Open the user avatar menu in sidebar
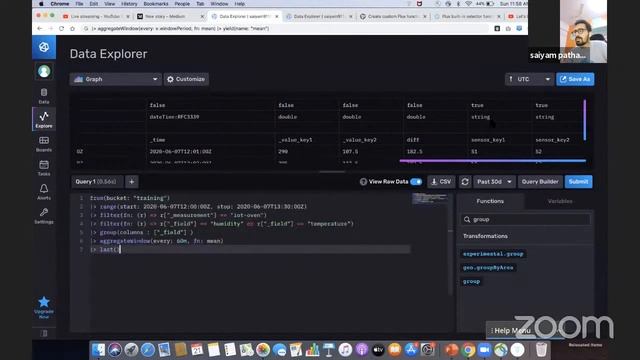Viewport: 640px width, 360px height. (44, 71)
